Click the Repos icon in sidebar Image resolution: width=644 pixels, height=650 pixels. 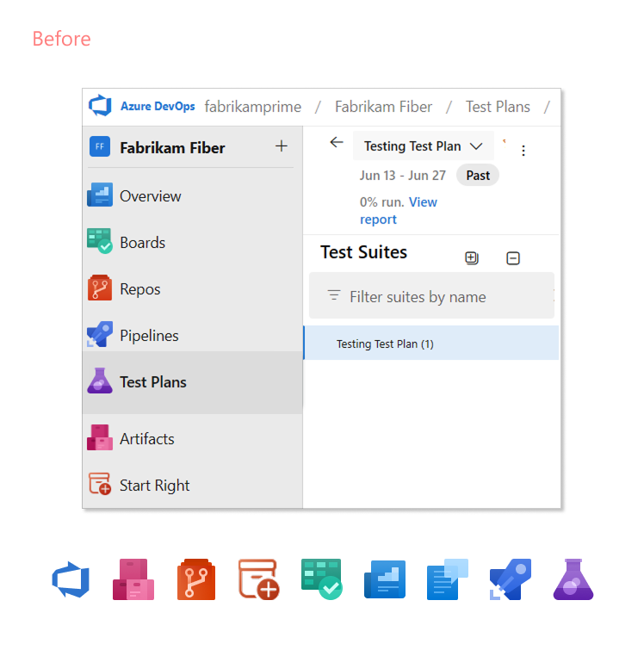100,288
